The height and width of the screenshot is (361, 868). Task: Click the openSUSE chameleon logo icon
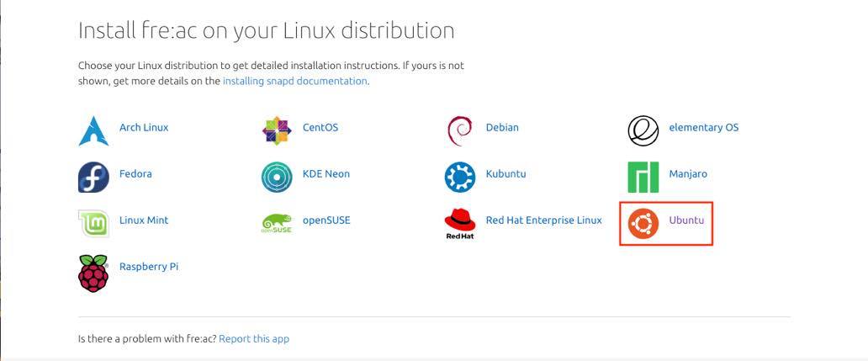(x=277, y=224)
